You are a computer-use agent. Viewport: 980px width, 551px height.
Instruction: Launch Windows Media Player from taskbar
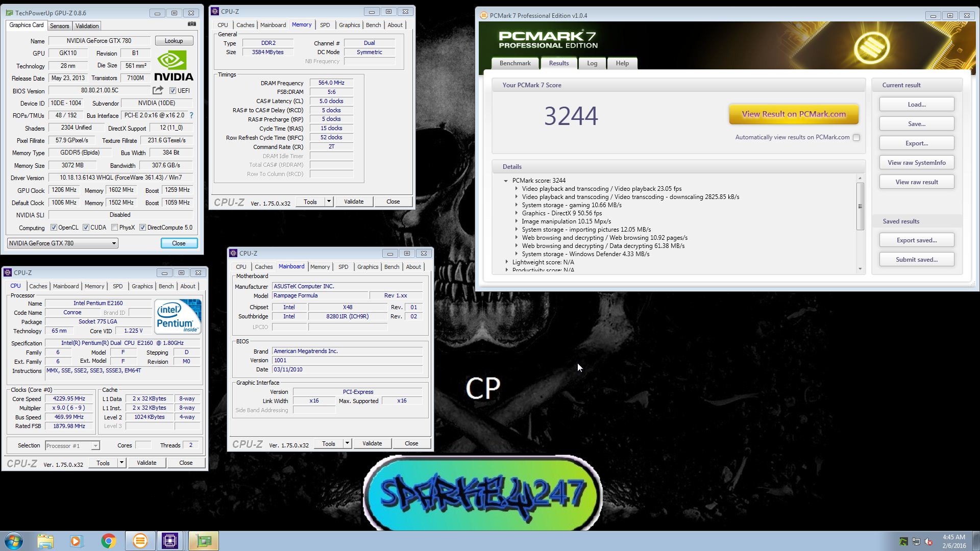coord(76,541)
